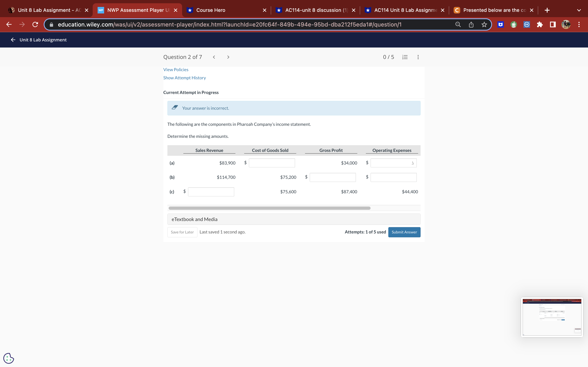Click the browser reload button
The width and height of the screenshot is (588, 367).
[35, 24]
